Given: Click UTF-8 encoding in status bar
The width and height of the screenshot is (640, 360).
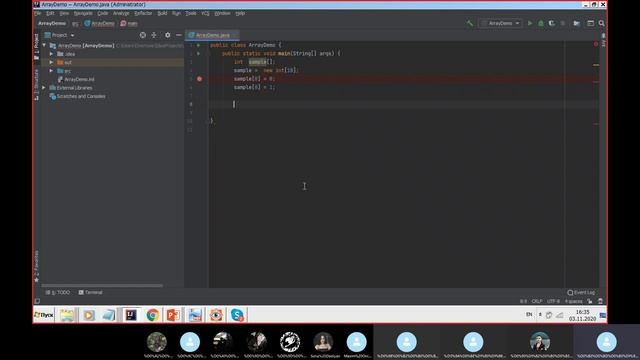Looking at the screenshot, I should point(553,301).
